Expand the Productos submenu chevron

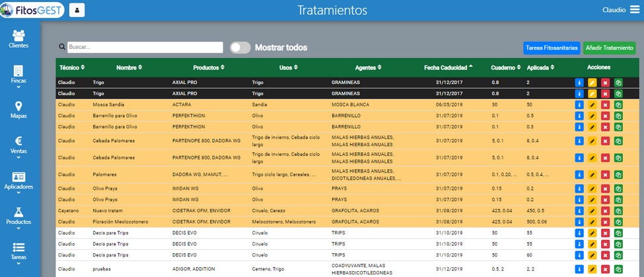tap(18, 228)
